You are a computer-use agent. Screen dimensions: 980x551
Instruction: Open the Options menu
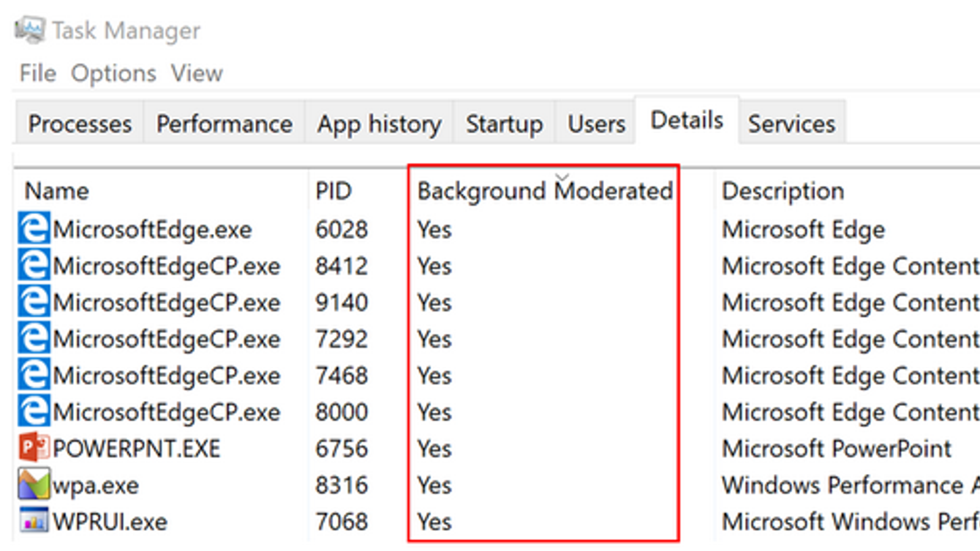(x=113, y=73)
